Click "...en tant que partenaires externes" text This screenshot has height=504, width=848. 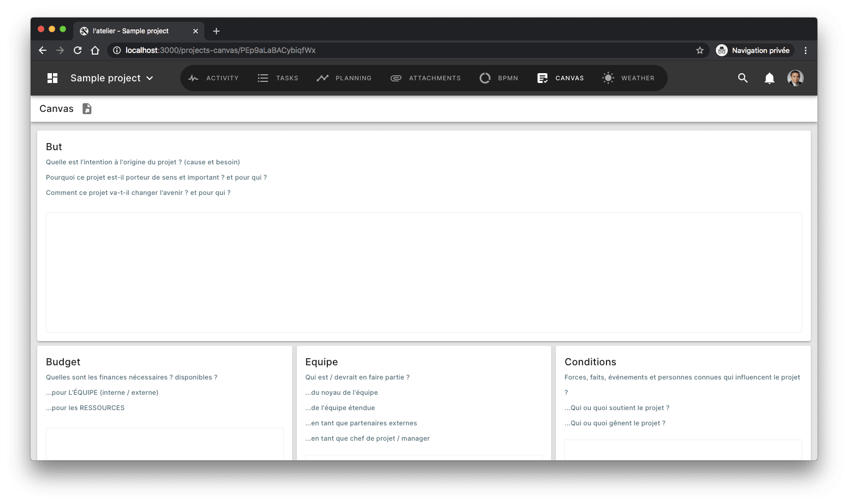(x=361, y=423)
